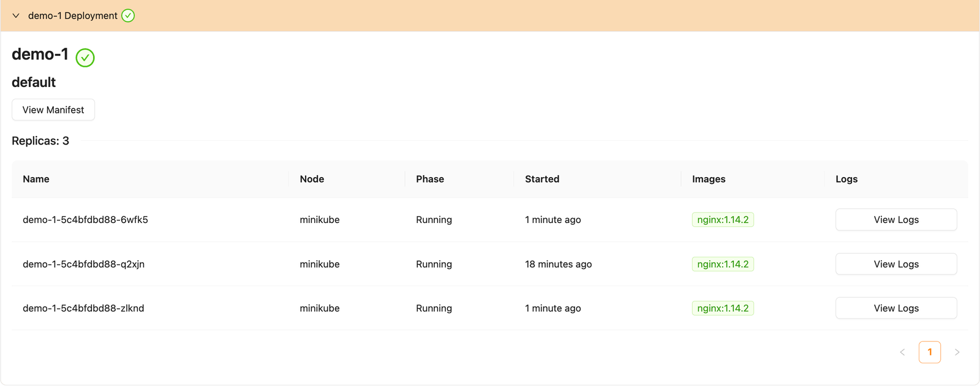The image size is (980, 386).
Task: Go to previous page arrow in pagination
Action: click(x=902, y=352)
